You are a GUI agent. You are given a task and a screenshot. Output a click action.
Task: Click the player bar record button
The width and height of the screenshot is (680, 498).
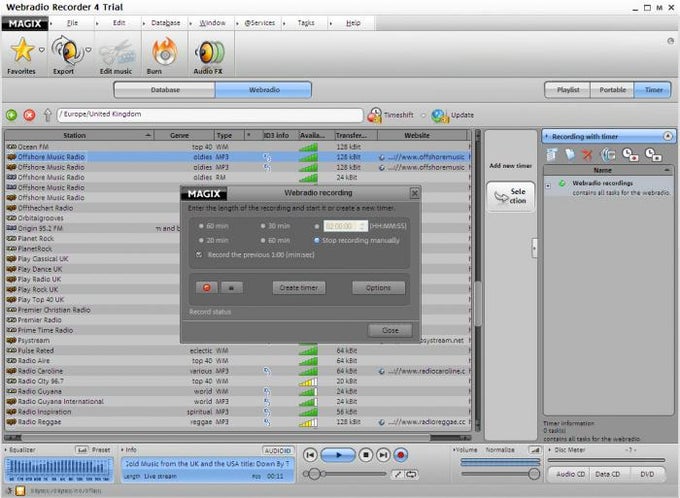point(400,455)
